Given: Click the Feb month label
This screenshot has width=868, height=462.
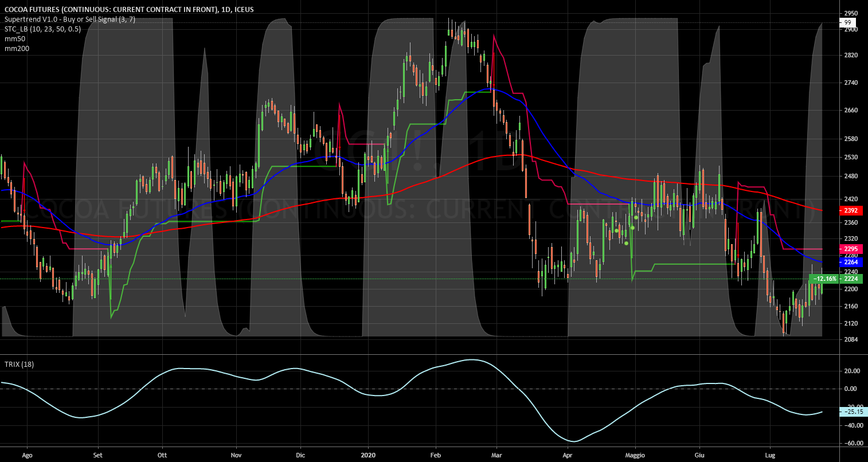Looking at the screenshot, I should pyautogui.click(x=435, y=456).
